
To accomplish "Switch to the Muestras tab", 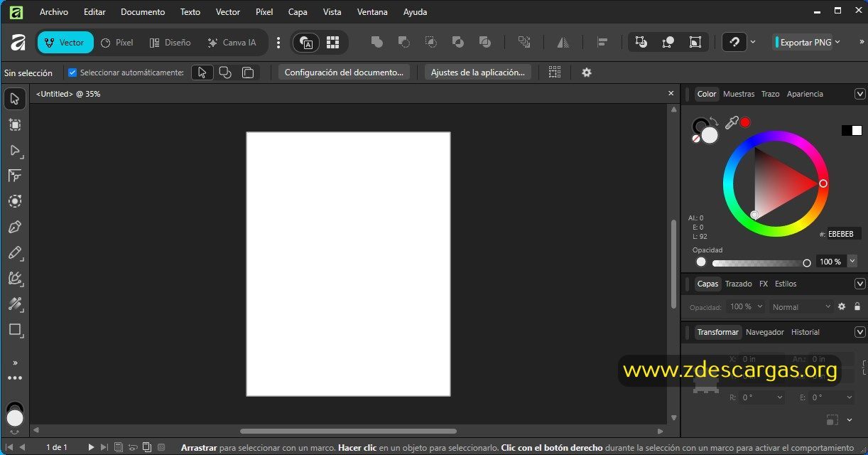I will pos(739,94).
